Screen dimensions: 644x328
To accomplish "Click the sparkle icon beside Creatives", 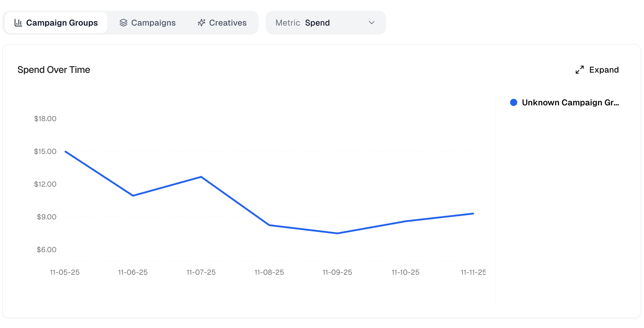I will [x=201, y=22].
